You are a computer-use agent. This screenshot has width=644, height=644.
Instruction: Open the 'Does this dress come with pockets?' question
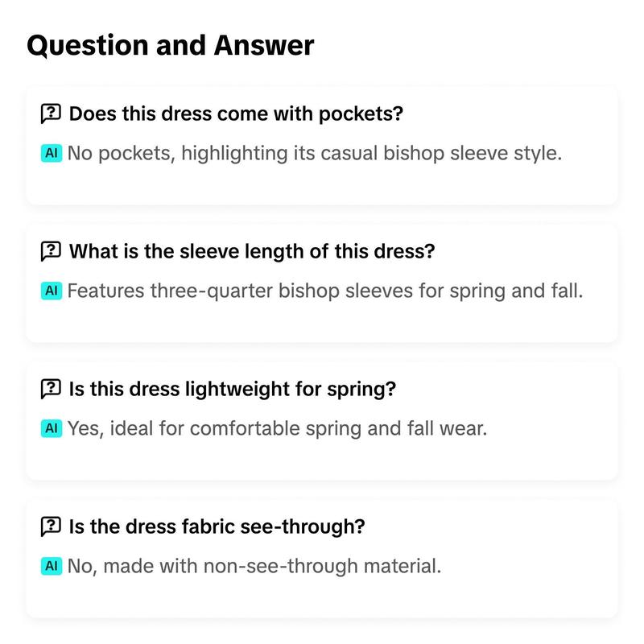coord(236,114)
